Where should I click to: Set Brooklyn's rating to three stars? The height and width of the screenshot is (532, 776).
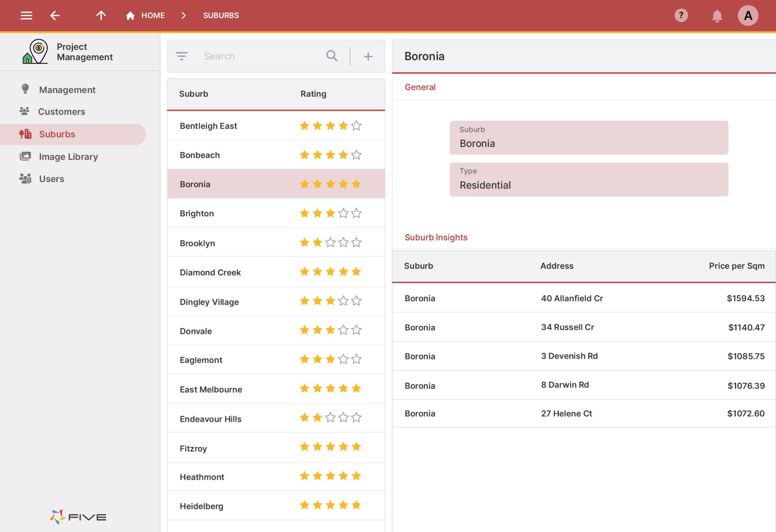tap(330, 242)
